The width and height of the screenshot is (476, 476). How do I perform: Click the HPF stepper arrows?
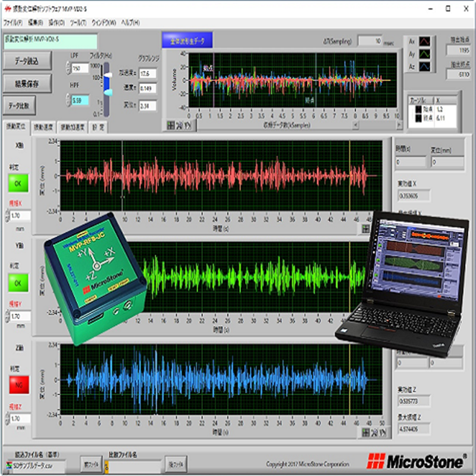pyautogui.click(x=68, y=100)
